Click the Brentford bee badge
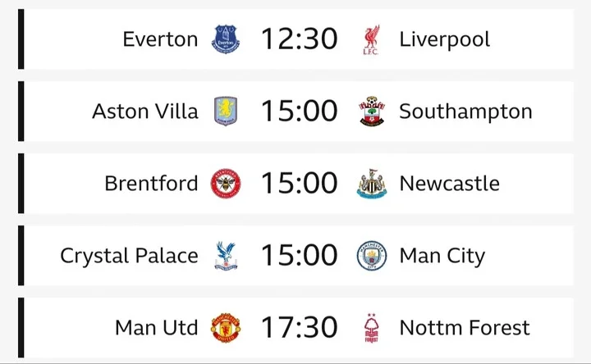Screen dimensions: 591x364 pos(226,184)
